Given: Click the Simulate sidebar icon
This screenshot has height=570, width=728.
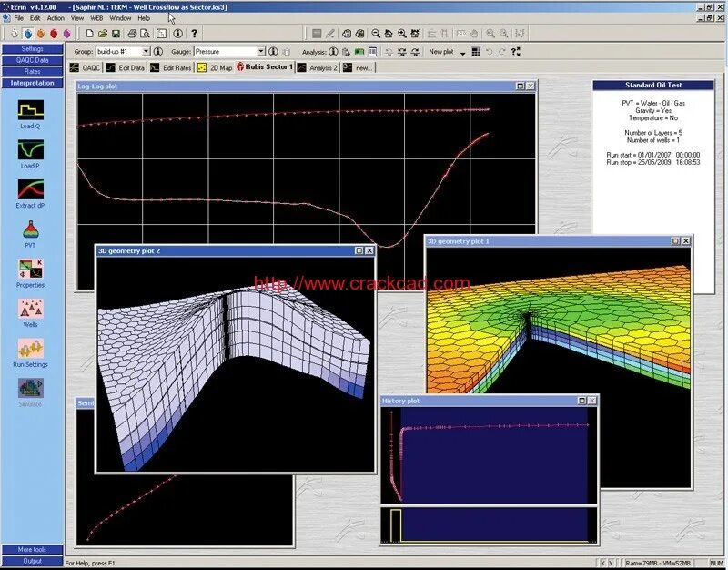Looking at the screenshot, I should click(31, 393).
